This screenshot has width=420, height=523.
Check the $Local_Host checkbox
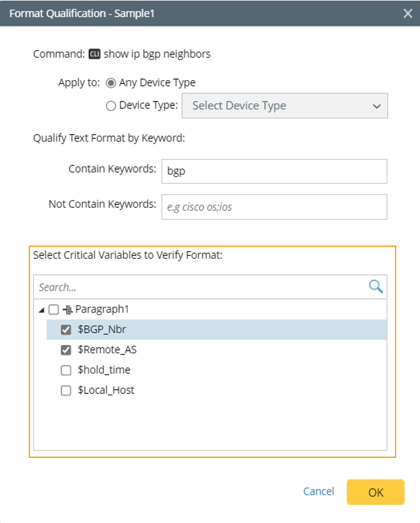pyautogui.click(x=66, y=390)
